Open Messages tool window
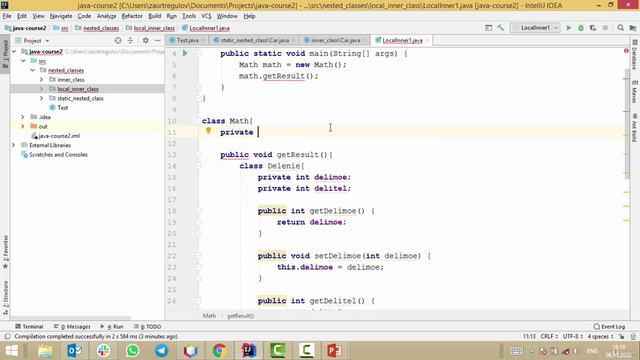 click(x=72, y=327)
